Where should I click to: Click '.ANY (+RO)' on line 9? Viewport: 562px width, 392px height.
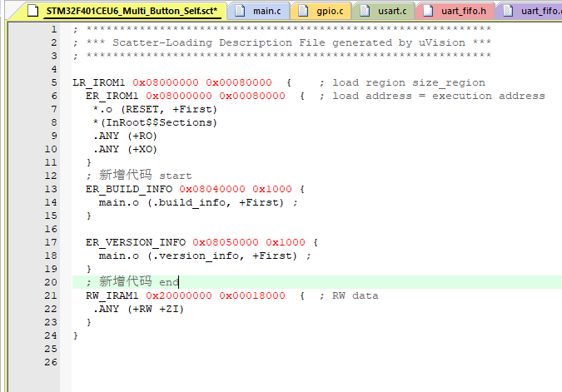pyautogui.click(x=125, y=136)
